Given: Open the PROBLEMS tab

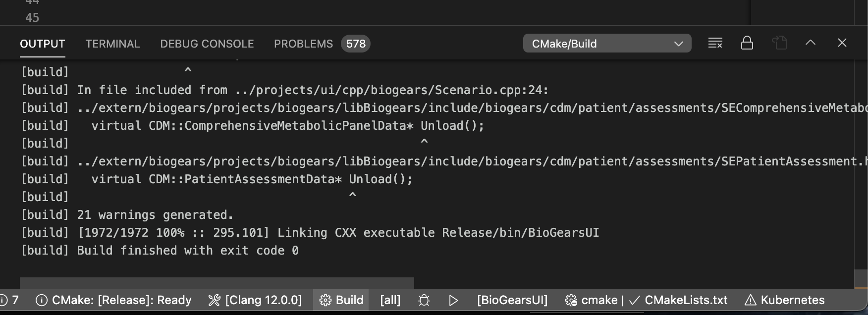Looking at the screenshot, I should (x=322, y=44).
